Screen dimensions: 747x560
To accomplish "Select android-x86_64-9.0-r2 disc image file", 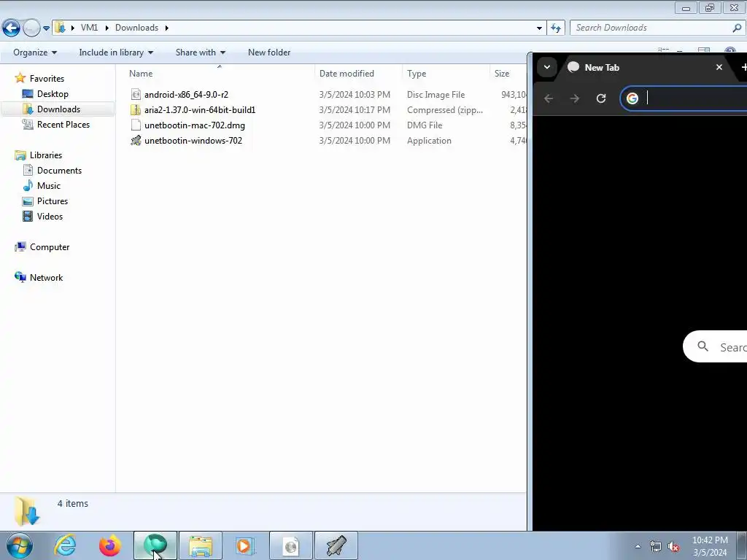I will (186, 95).
